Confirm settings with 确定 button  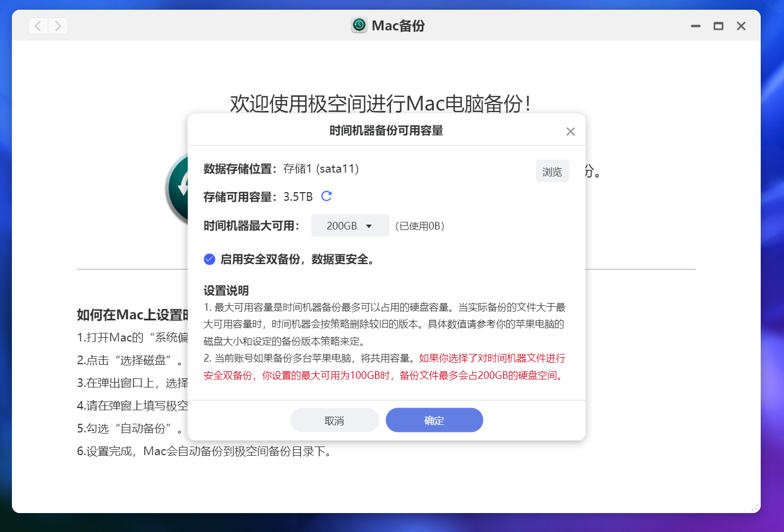(434, 421)
